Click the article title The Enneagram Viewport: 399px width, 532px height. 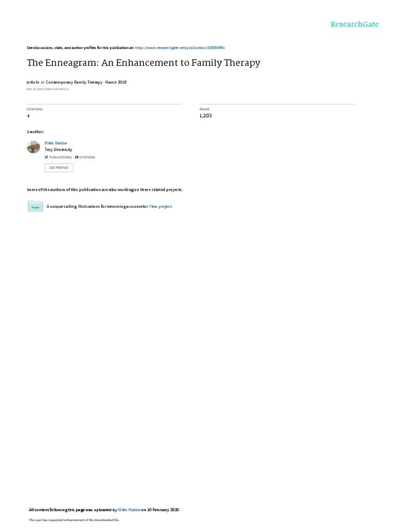143,63
